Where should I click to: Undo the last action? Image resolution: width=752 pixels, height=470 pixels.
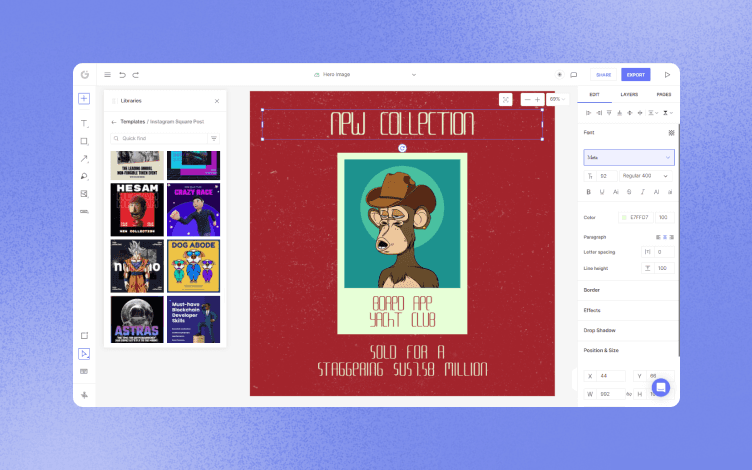[122, 75]
